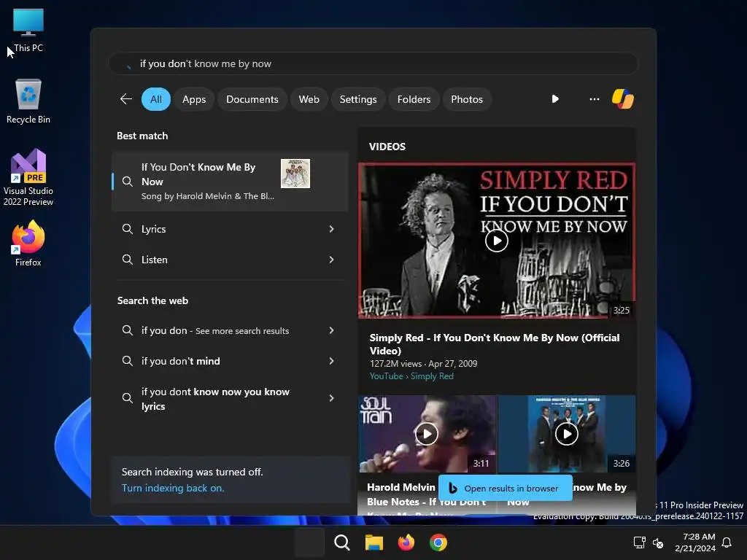Select 'if you dont know now you know lyrics'
Viewport: 747px width, 560px height.
230,399
